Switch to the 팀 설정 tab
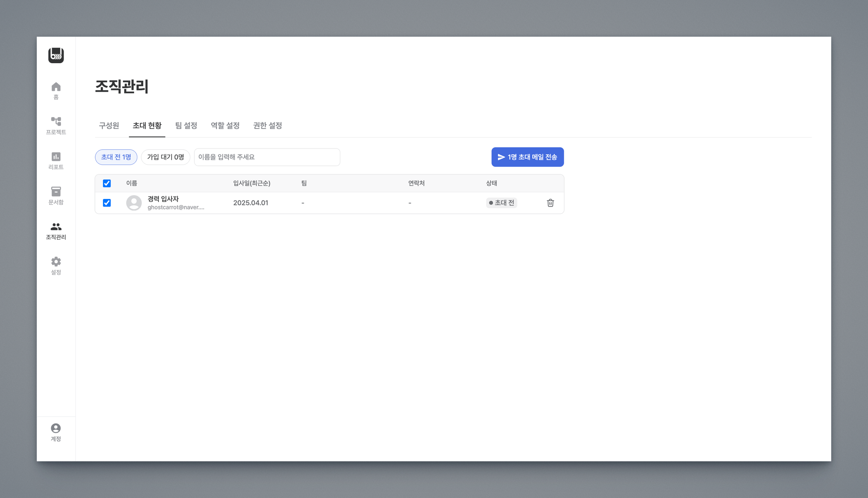The width and height of the screenshot is (868, 498). [x=186, y=126]
